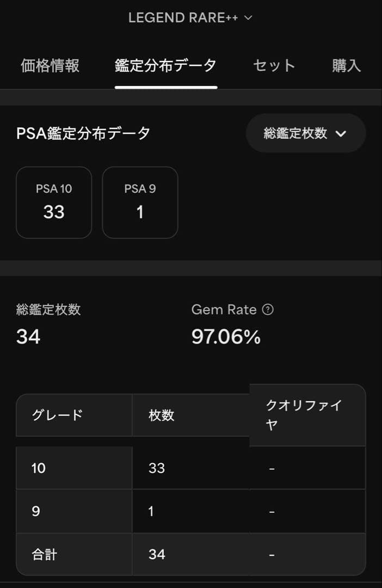Open the LEGEND RARE++ rarity selector
Viewport: 382px width, 588px height.
190,17
